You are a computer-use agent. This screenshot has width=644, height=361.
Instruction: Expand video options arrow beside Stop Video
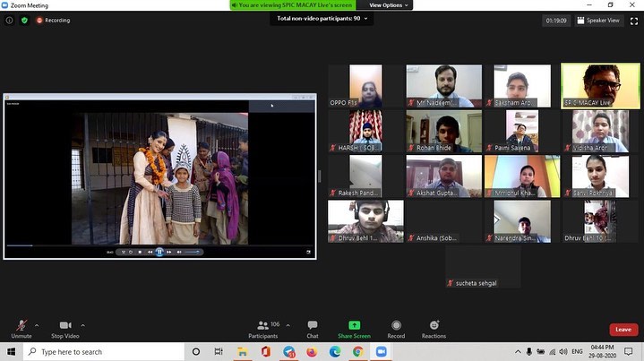point(83,324)
